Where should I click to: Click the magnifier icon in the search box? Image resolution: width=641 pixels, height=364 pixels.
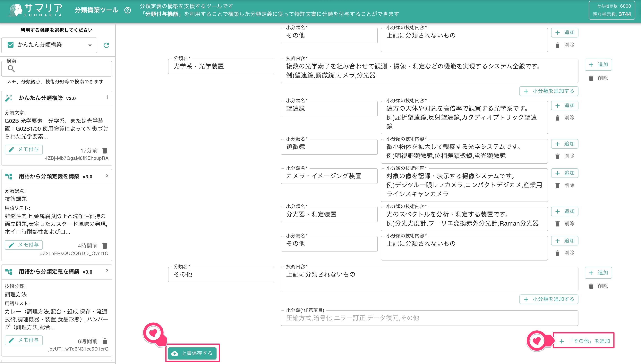pyautogui.click(x=11, y=69)
